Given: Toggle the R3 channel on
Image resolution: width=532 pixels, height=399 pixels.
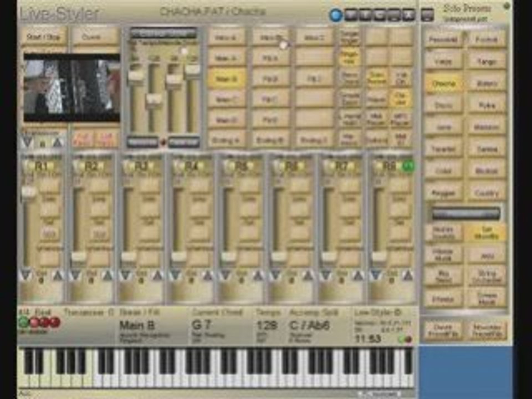Looking at the screenshot, I should click(140, 166).
